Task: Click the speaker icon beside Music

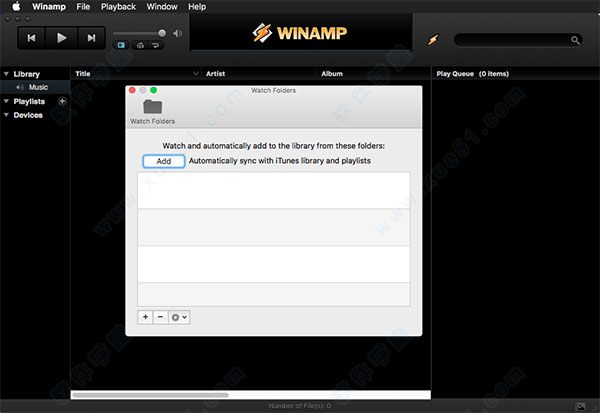Action: coord(20,87)
